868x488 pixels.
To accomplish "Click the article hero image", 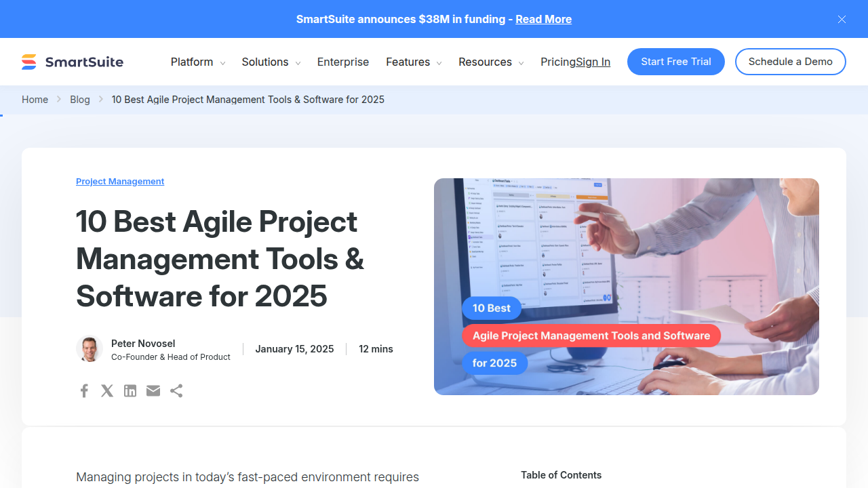I will coord(627,287).
